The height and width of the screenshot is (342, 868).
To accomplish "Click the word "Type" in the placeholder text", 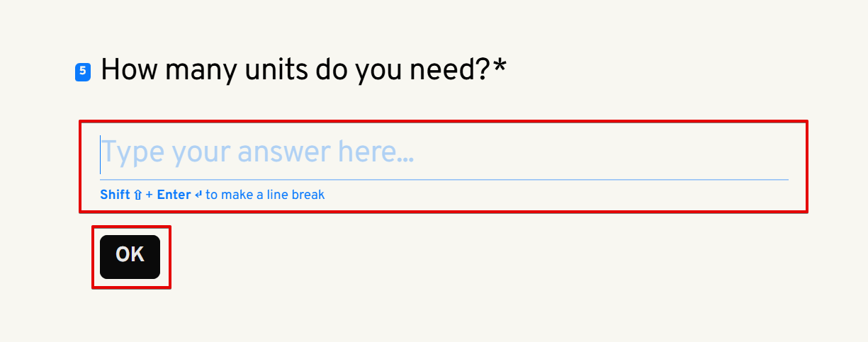I will point(133,152).
